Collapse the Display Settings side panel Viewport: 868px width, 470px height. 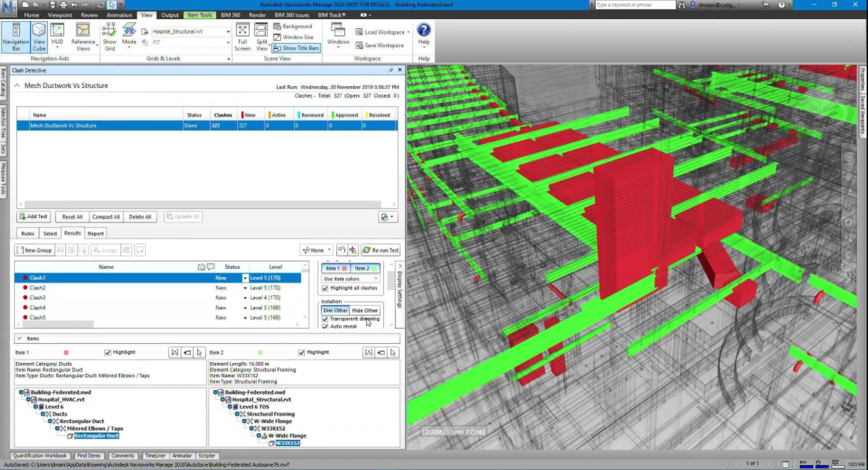400,267
